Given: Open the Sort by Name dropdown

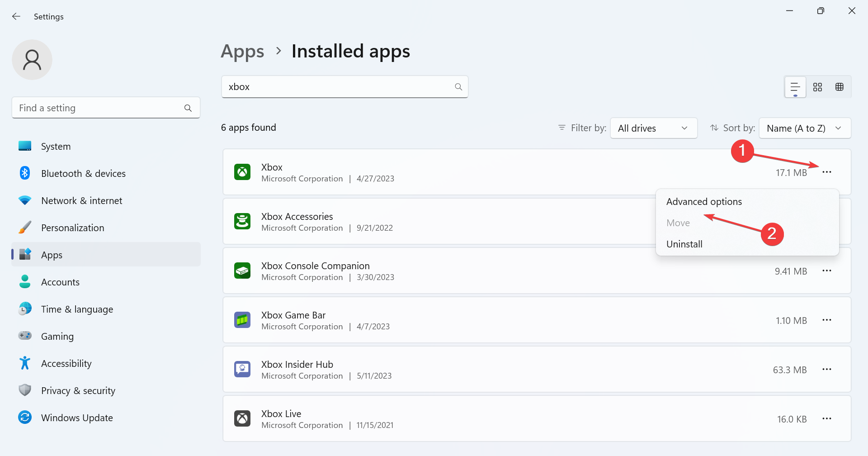Looking at the screenshot, I should 805,128.
